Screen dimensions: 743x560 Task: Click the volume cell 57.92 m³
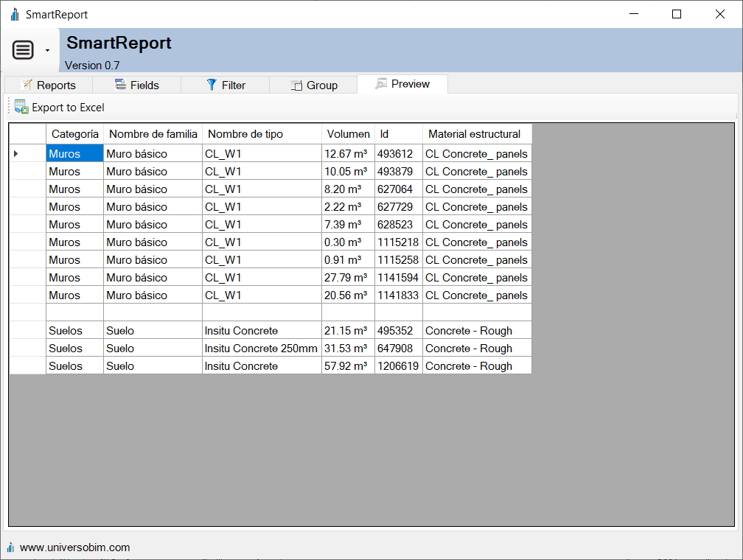tap(348, 365)
